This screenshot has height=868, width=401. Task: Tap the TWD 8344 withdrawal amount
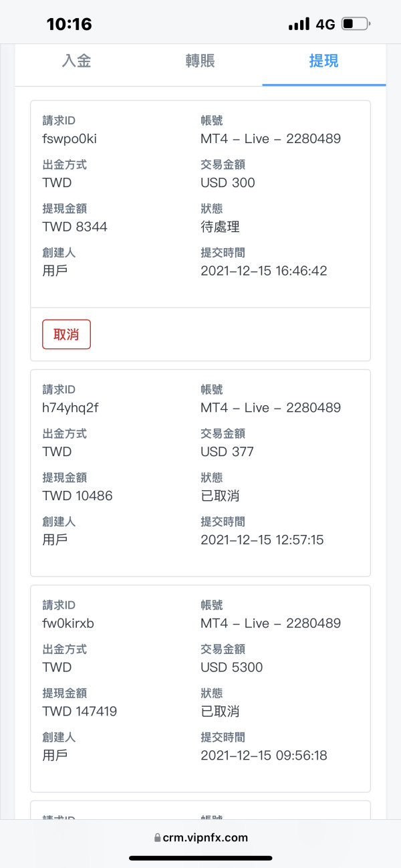coord(75,227)
